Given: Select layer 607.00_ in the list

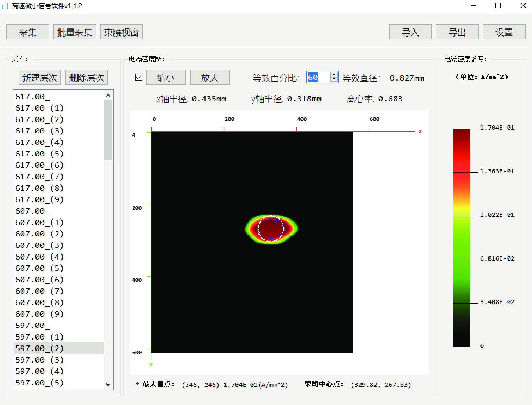Looking at the screenshot, I should tap(59, 211).
